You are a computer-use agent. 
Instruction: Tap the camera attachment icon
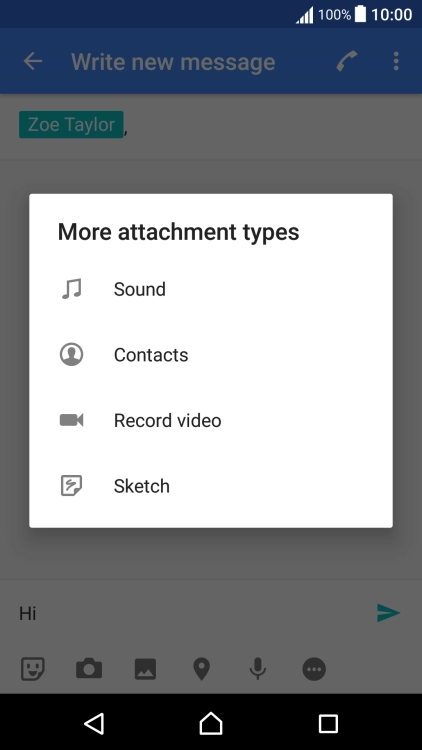pos(89,669)
